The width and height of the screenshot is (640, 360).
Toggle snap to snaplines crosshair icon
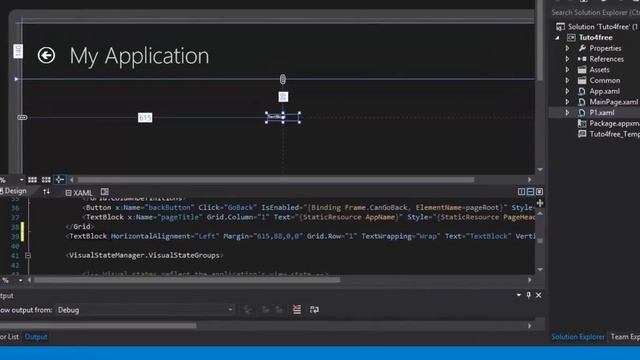tap(60, 180)
